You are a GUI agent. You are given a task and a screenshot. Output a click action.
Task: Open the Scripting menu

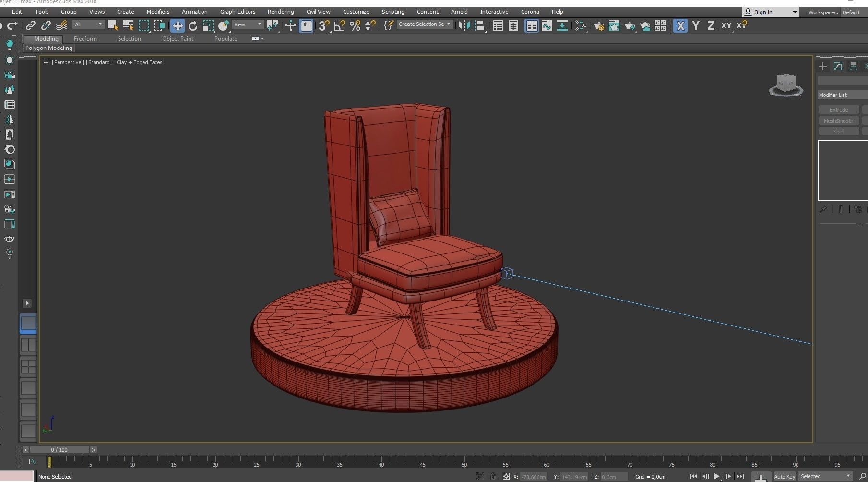393,12
